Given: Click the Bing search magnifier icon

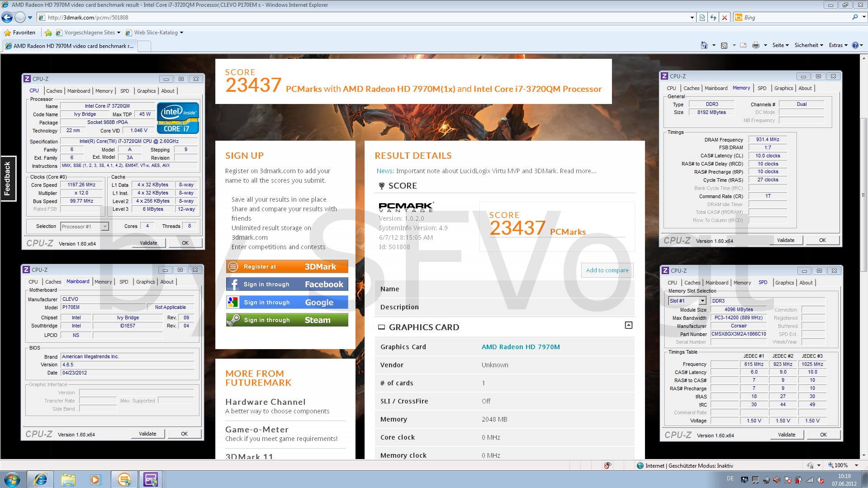Looking at the screenshot, I should 855,17.
